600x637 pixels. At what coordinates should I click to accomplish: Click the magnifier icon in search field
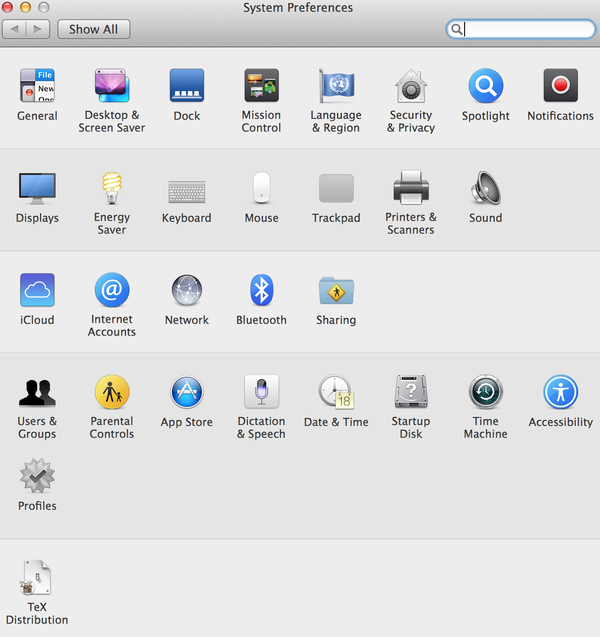coord(456,29)
